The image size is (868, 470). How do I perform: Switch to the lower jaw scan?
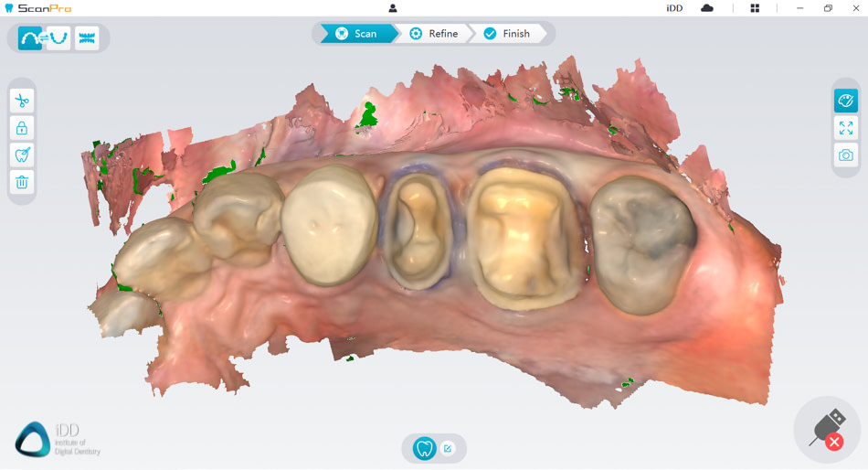[x=59, y=38]
